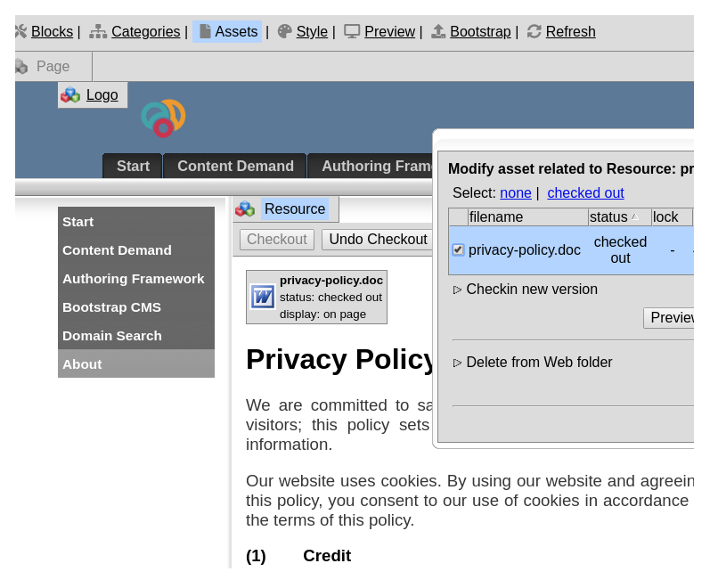Screen dimensions: 710x588
Task: Click the Style palette icon
Action: pos(285,31)
